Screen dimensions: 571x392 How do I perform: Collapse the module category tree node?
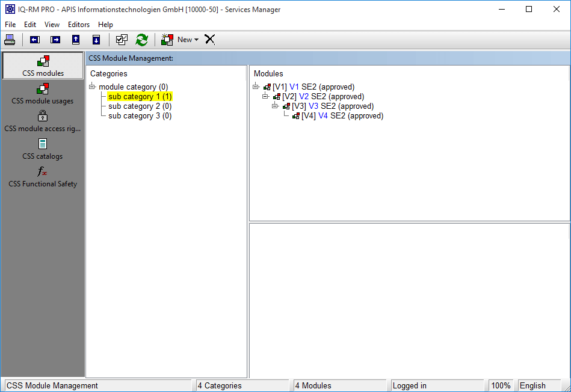pyautogui.click(x=92, y=87)
